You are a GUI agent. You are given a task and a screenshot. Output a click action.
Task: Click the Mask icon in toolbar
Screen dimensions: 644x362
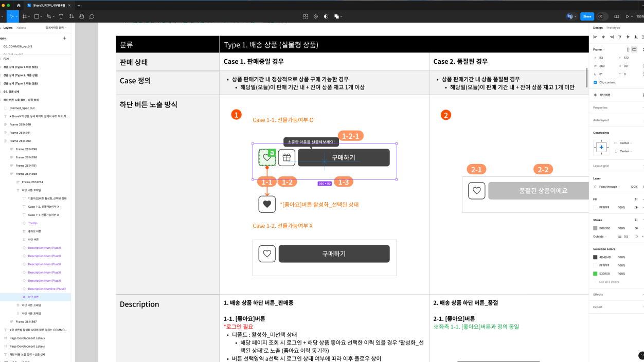click(x=326, y=16)
